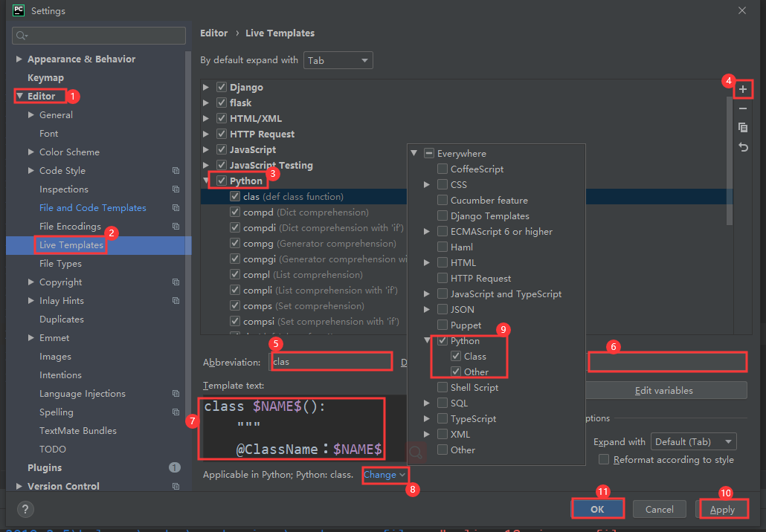This screenshot has height=532, width=766.
Task: Click Editor in breadcrumb path
Action: click(214, 33)
